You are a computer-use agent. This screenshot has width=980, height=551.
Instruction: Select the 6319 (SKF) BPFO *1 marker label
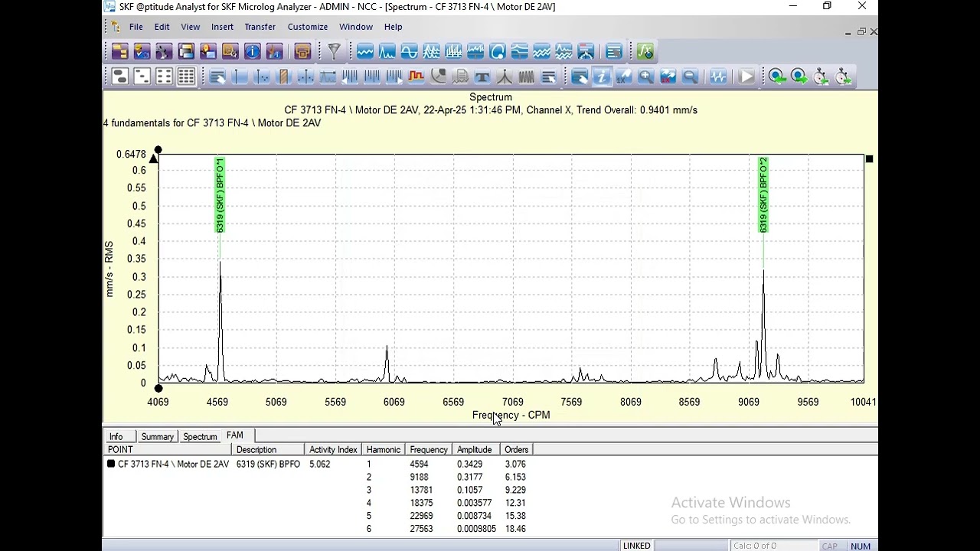tap(220, 195)
